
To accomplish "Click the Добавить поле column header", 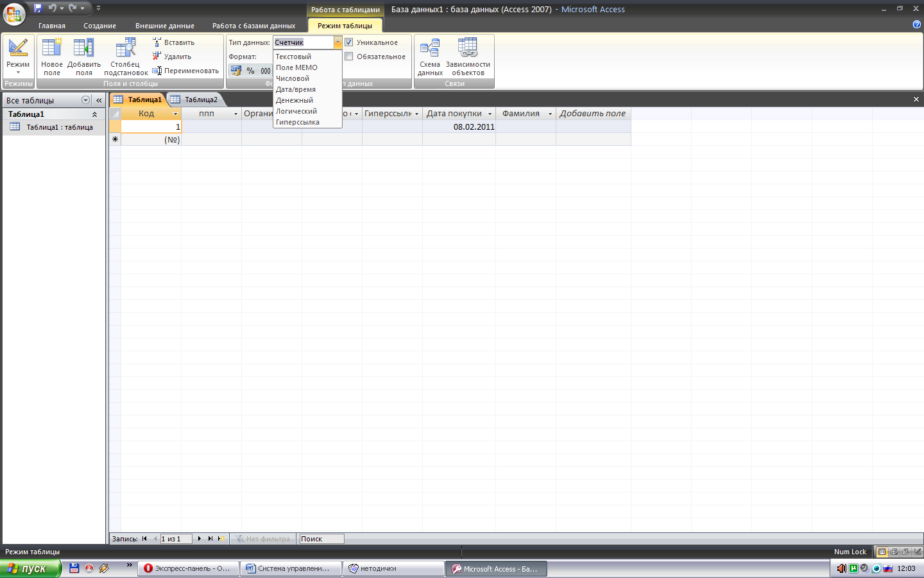I will click(x=593, y=114).
